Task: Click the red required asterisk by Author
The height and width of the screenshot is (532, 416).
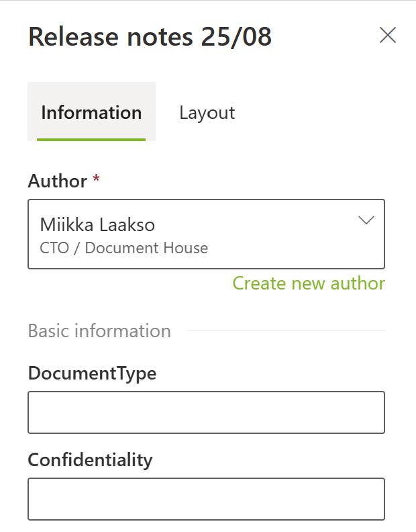Action: pyautogui.click(x=97, y=180)
